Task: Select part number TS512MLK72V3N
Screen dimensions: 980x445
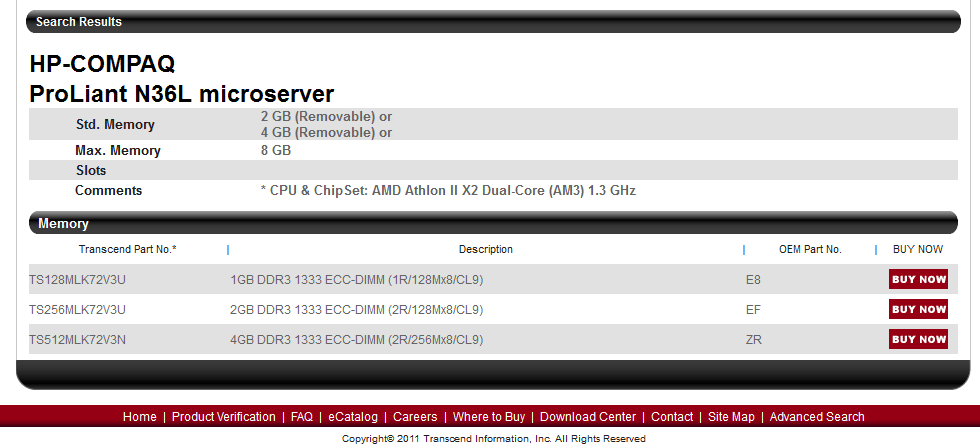Action: 78,340
